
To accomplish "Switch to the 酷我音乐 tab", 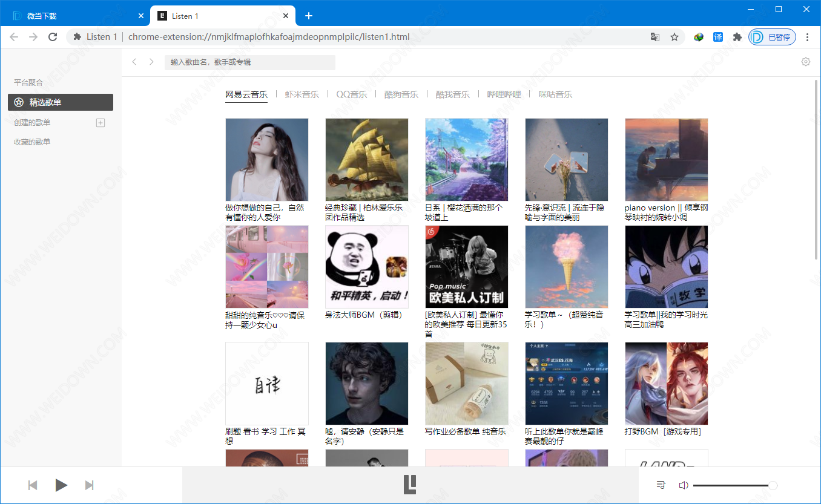I will [x=452, y=94].
